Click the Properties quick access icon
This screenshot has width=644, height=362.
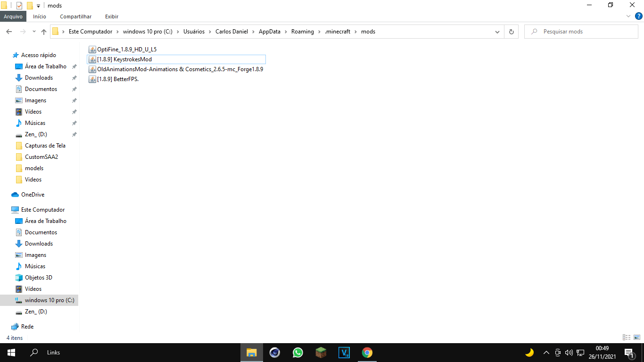(19, 6)
